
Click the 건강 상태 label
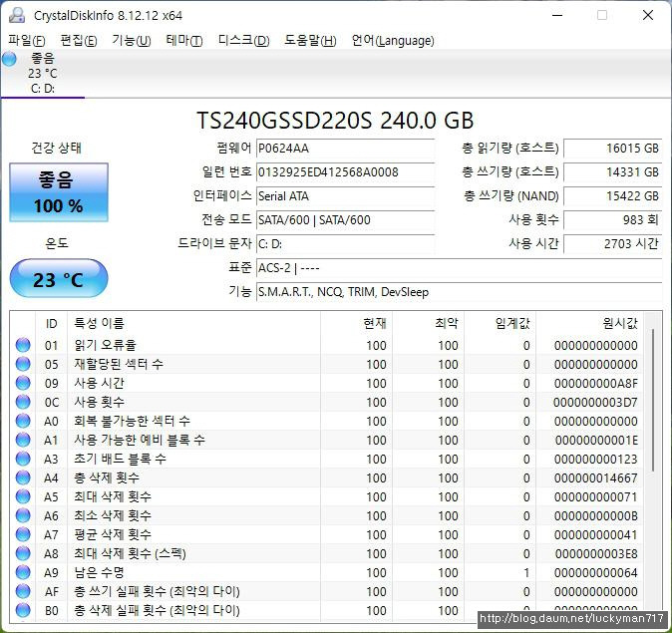coord(56,148)
